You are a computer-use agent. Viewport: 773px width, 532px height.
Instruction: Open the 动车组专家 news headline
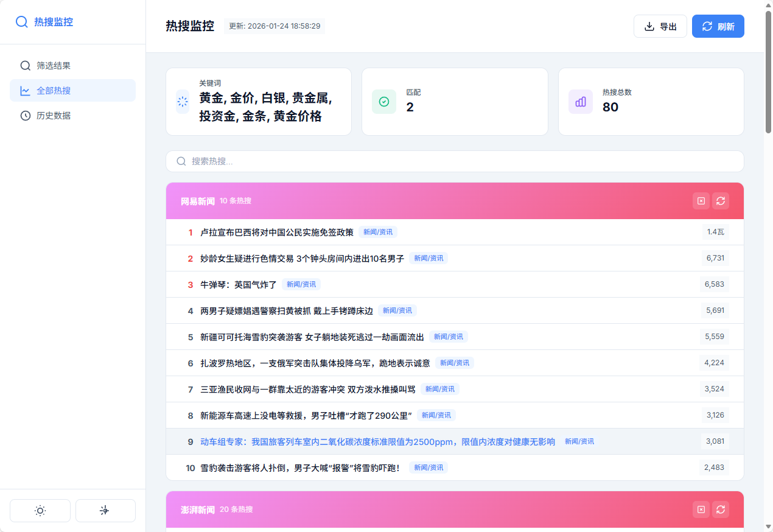(377, 441)
